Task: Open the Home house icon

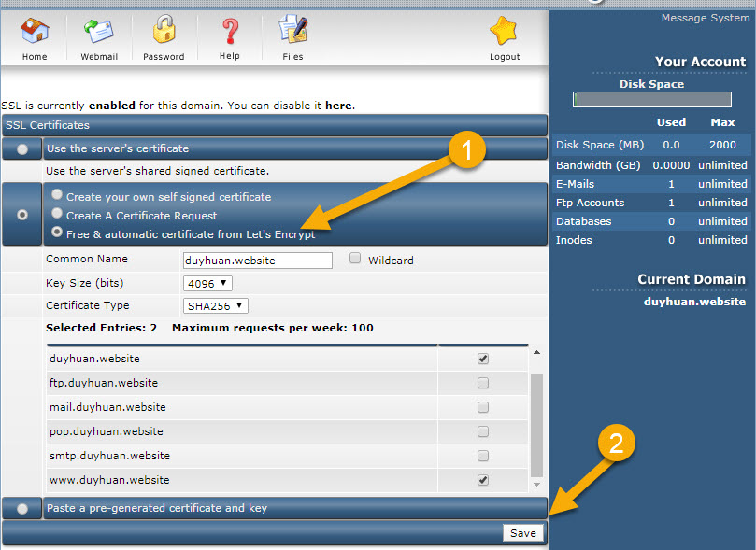Action: 35,33
